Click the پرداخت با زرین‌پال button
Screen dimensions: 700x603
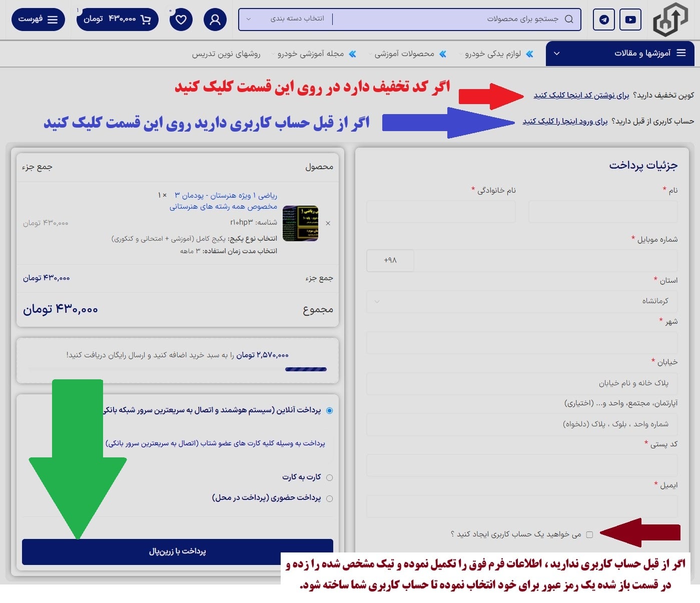click(178, 551)
